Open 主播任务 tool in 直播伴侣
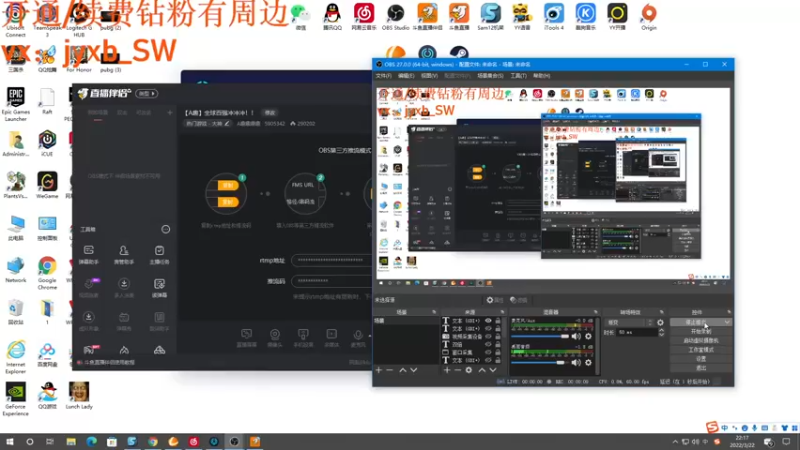This screenshot has width=800, height=450. 159,254
